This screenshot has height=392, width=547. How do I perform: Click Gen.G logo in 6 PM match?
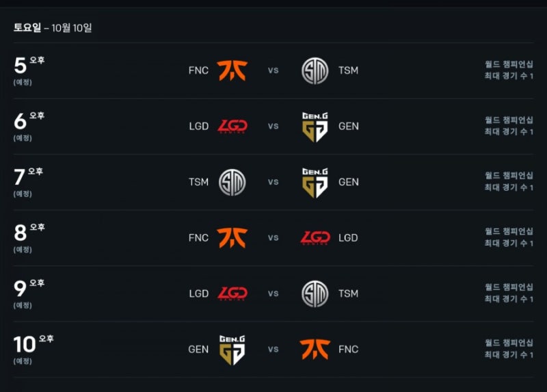pos(315,127)
